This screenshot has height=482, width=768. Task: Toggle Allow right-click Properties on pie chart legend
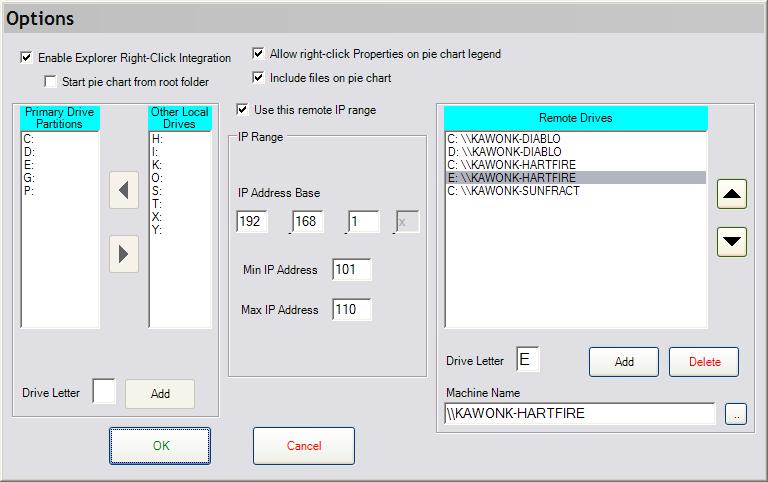pos(259,54)
